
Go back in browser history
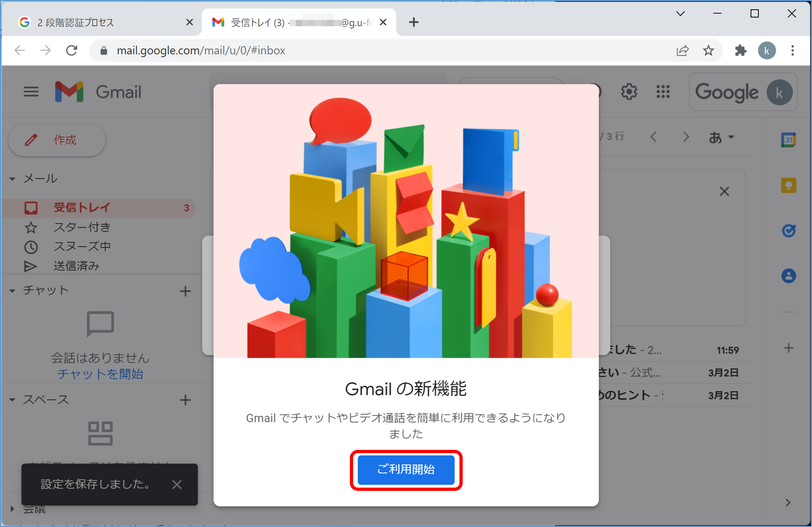pyautogui.click(x=20, y=50)
